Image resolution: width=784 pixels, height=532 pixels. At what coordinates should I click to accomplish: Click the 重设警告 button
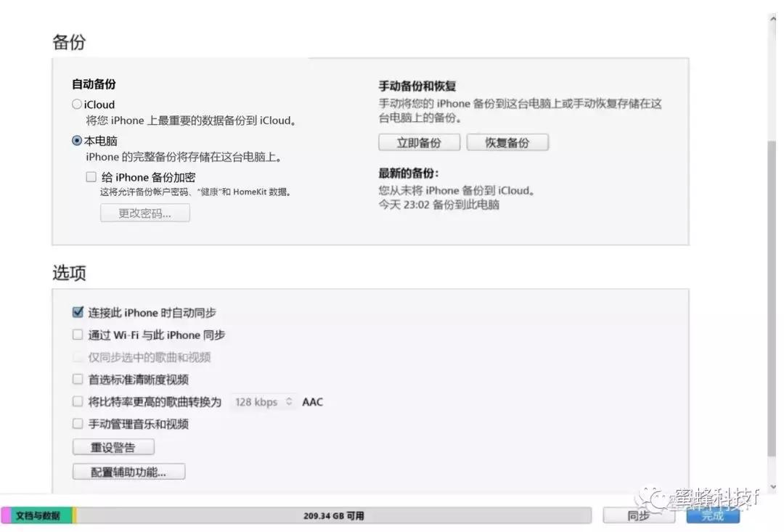click(113, 447)
